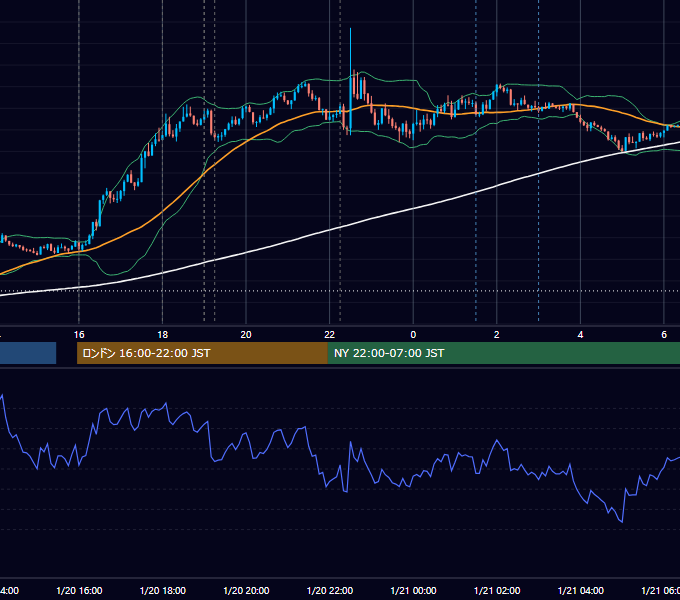The width and height of the screenshot is (680, 600).
Task: Click the blue session bar before London
Action: 28,353
